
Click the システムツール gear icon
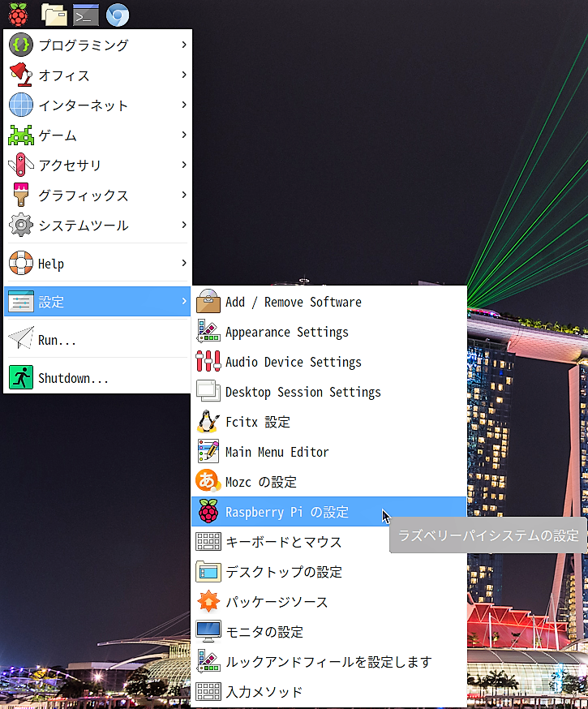(x=21, y=225)
